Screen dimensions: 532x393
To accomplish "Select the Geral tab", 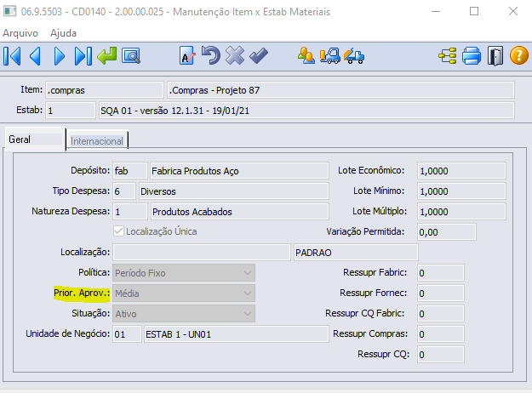I will click(35, 140).
